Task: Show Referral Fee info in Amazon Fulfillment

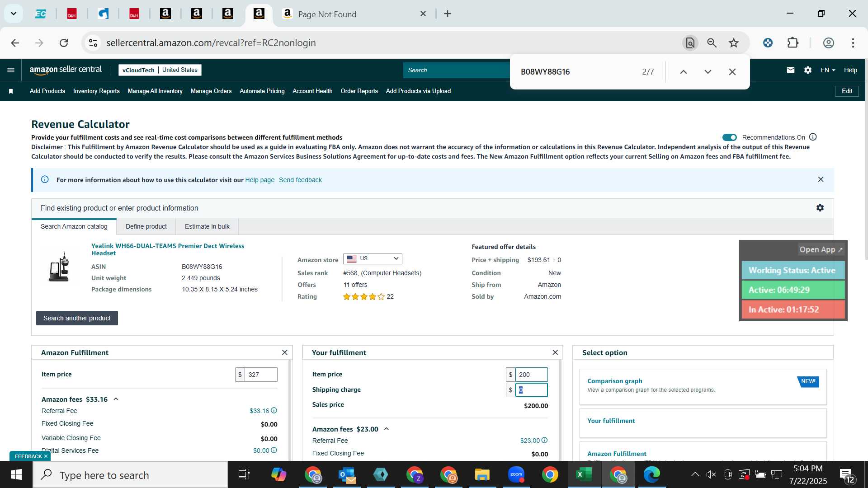Action: click(x=274, y=410)
